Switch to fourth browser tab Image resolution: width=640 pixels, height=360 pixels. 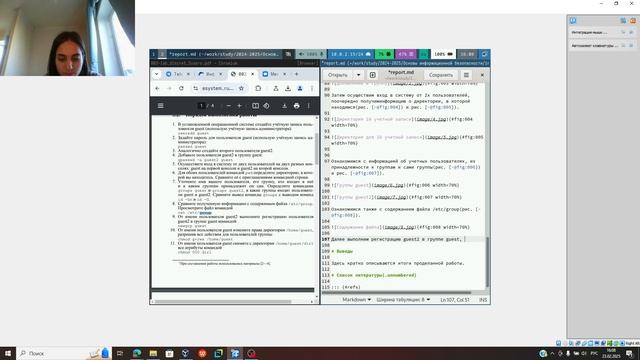tap(274, 74)
